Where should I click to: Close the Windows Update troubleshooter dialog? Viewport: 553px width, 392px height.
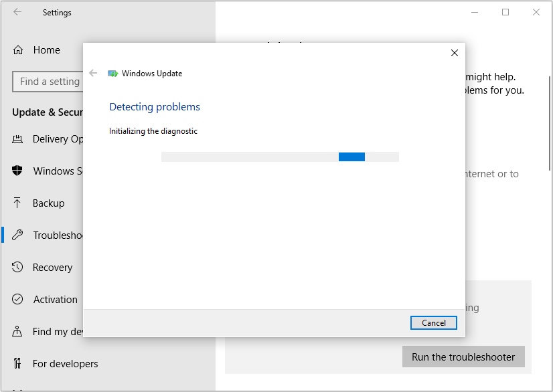[x=455, y=53]
